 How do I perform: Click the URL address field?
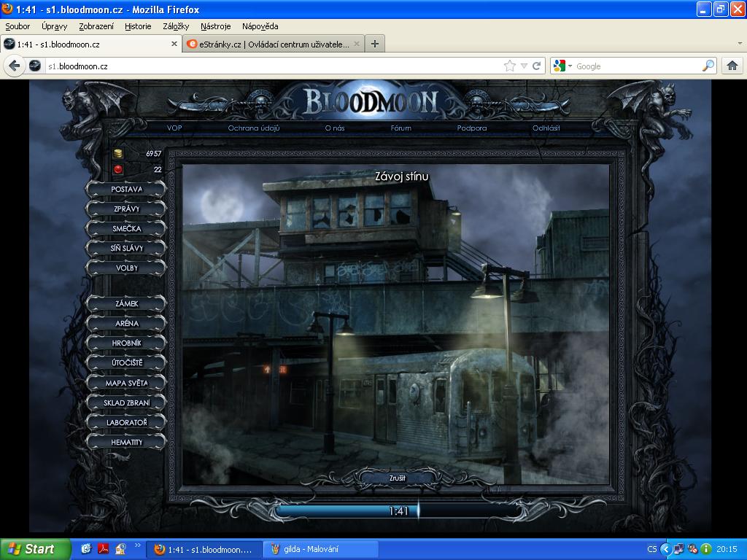click(x=274, y=66)
